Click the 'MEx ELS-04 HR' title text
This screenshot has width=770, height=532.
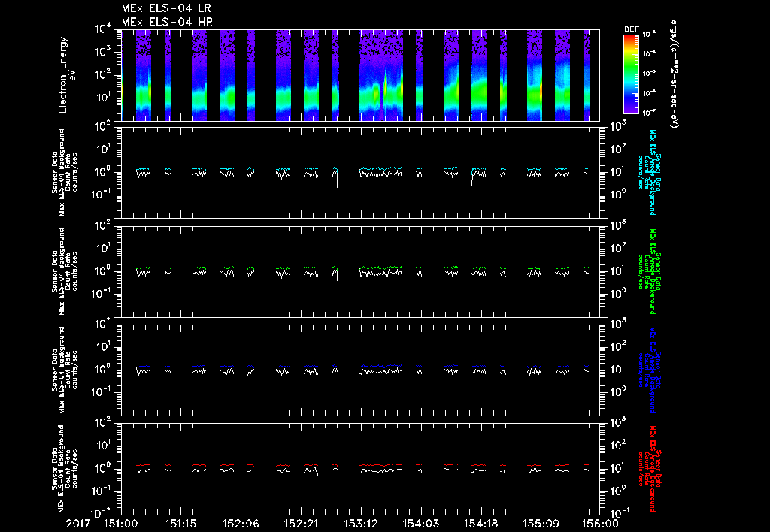point(167,22)
